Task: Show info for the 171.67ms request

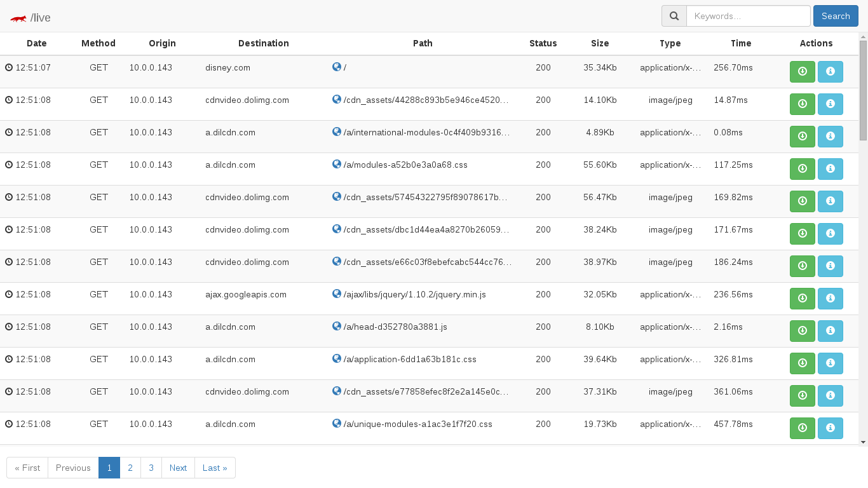Action: click(831, 234)
